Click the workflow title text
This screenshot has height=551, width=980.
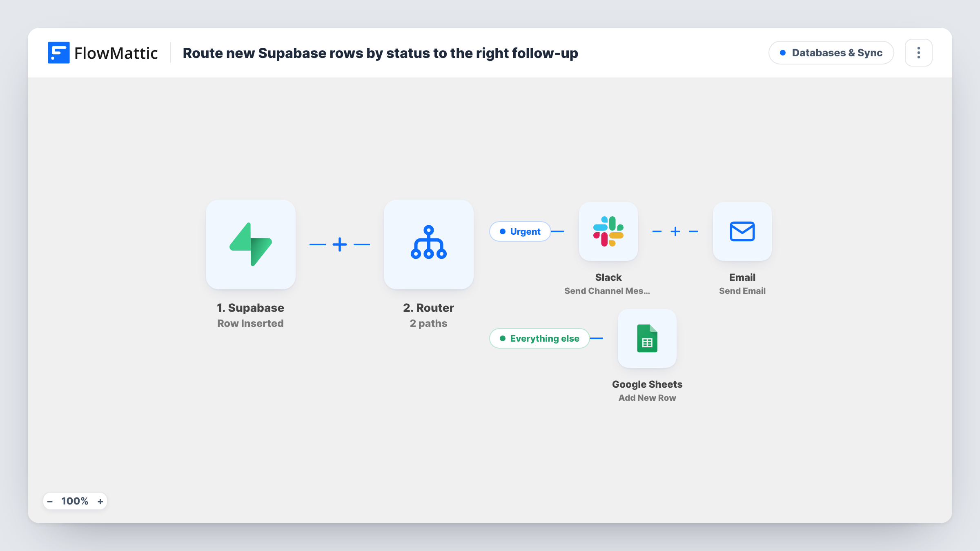pyautogui.click(x=380, y=53)
